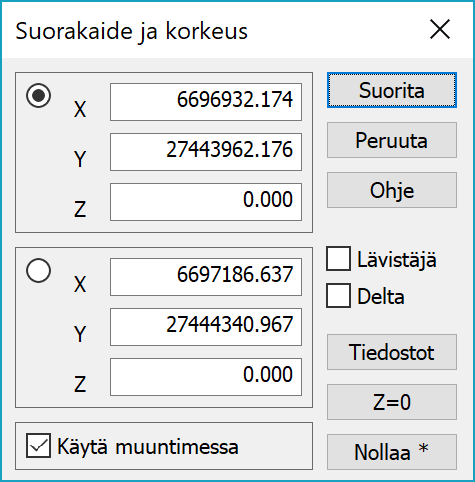The height and width of the screenshot is (482, 475).
Task: Toggle the Delta checkbox
Action: (x=338, y=296)
